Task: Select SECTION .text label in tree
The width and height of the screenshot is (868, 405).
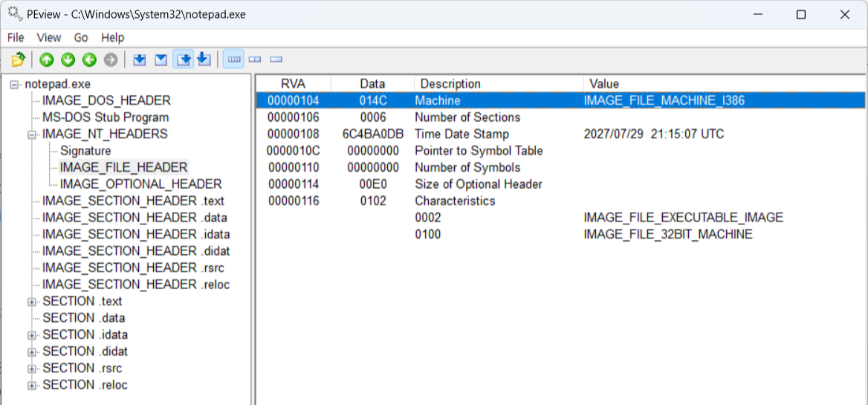Action: [82, 302]
